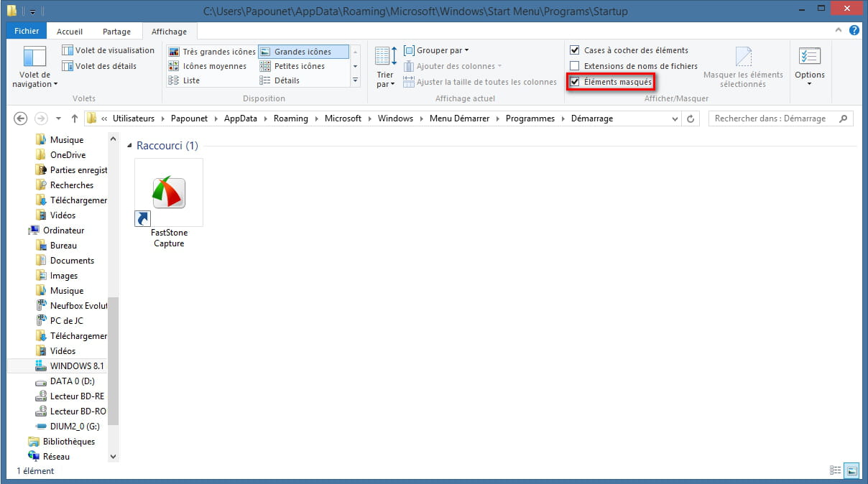Toggle the Volet des détails pane

[100, 66]
